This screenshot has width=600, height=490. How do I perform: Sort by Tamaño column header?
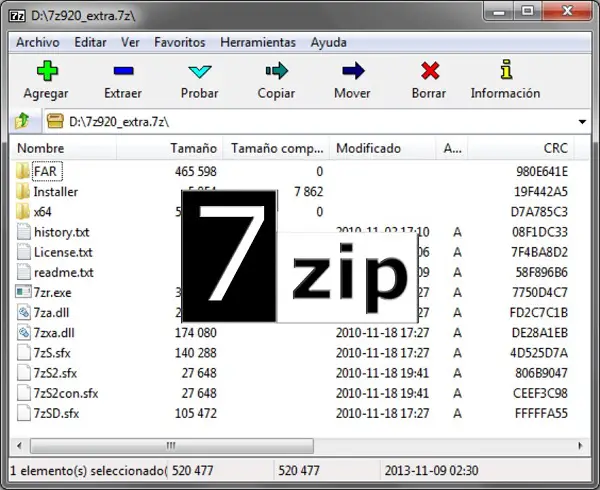(169, 148)
